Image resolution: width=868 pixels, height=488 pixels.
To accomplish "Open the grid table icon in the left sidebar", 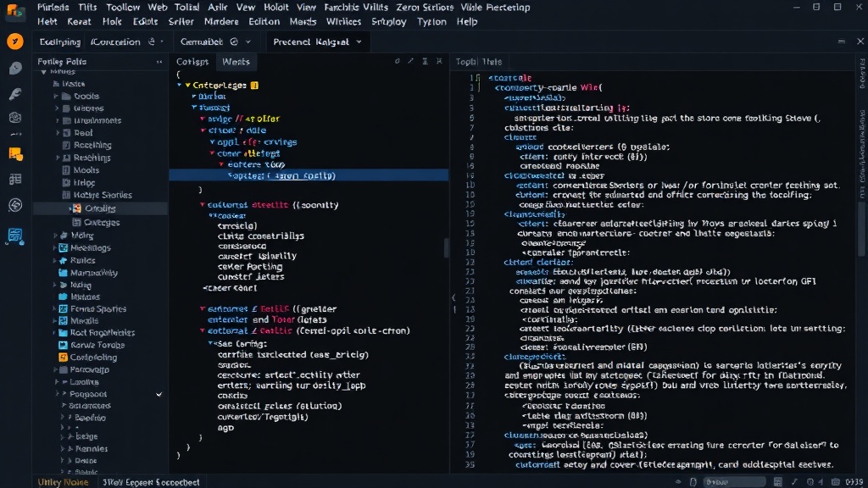I will [x=15, y=180].
